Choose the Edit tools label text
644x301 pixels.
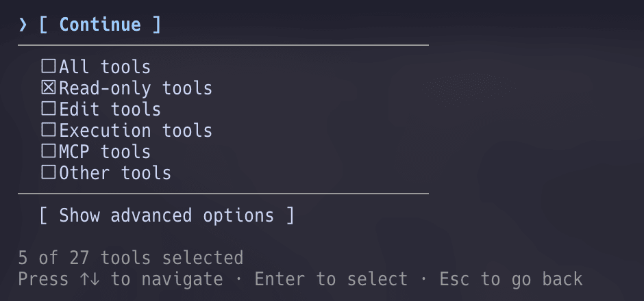pos(110,109)
